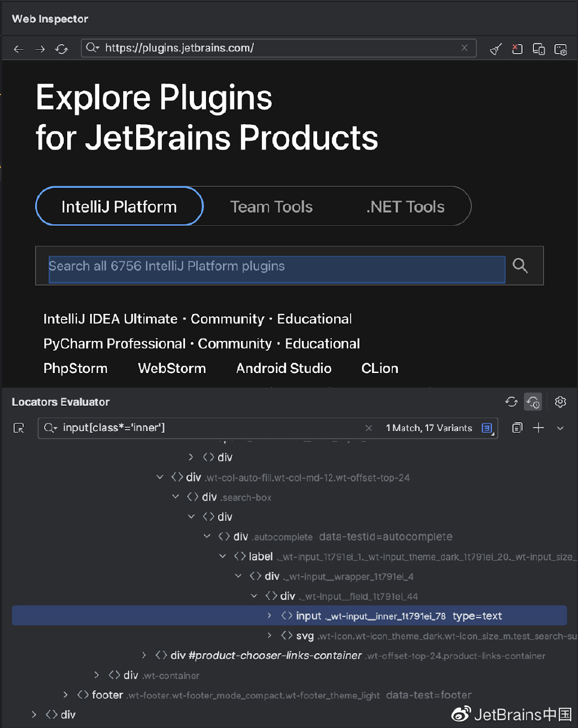Collapse the div .search-box node
The image size is (578, 728).
[176, 497]
